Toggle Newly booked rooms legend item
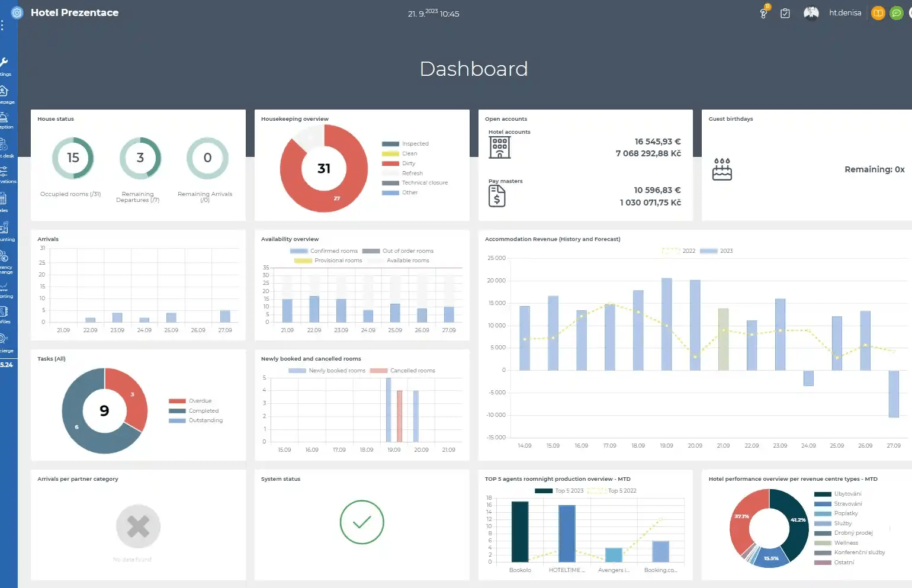The height and width of the screenshot is (588, 912). [327, 371]
